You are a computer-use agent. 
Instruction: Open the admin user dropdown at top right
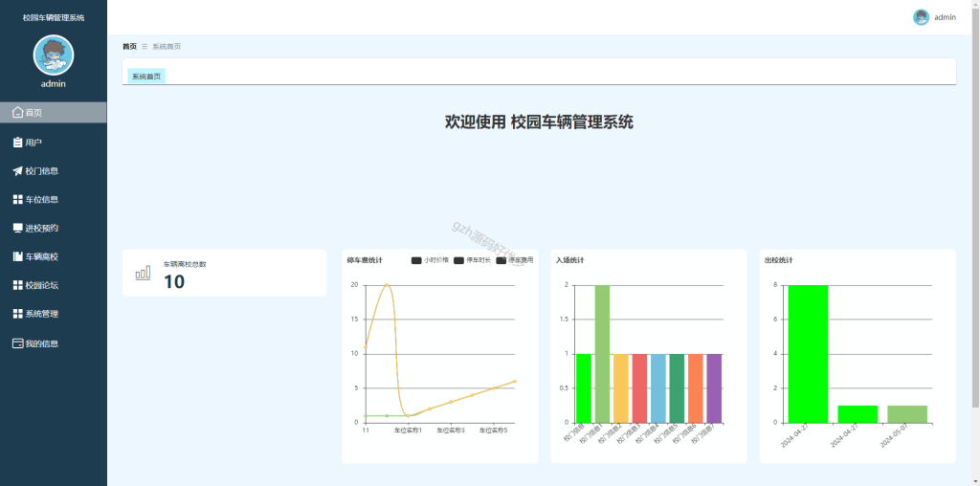tap(934, 17)
